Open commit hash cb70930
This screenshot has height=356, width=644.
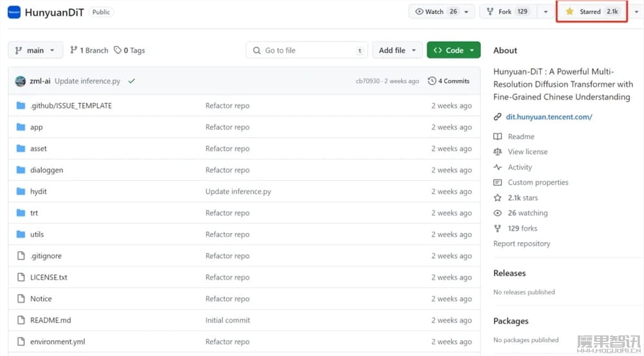[368, 81]
